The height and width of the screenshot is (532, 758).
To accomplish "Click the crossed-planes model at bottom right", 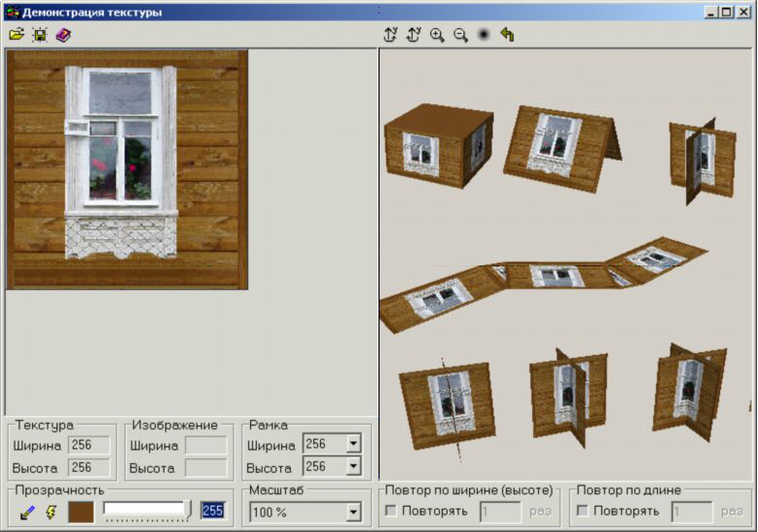I will tap(689, 394).
